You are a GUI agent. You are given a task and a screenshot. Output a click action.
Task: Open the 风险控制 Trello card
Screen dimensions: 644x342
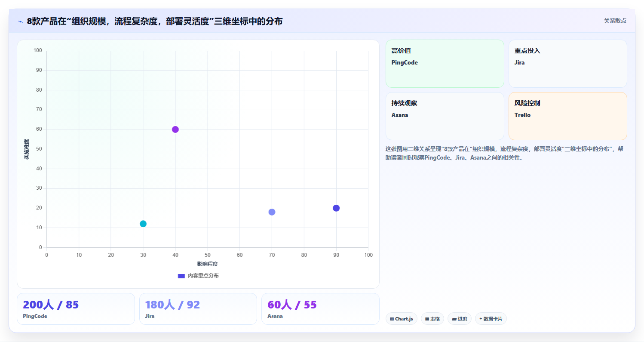click(567, 116)
